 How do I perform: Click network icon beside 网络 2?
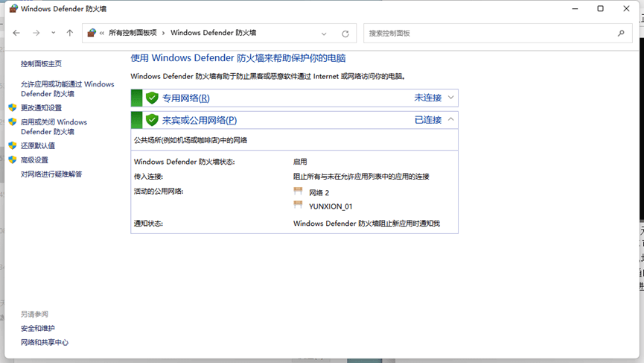[x=299, y=191]
